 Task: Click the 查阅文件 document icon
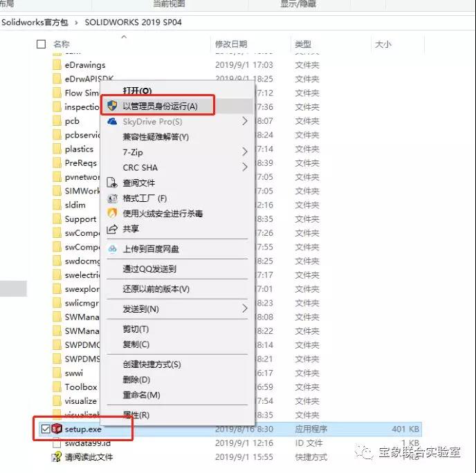[112, 183]
